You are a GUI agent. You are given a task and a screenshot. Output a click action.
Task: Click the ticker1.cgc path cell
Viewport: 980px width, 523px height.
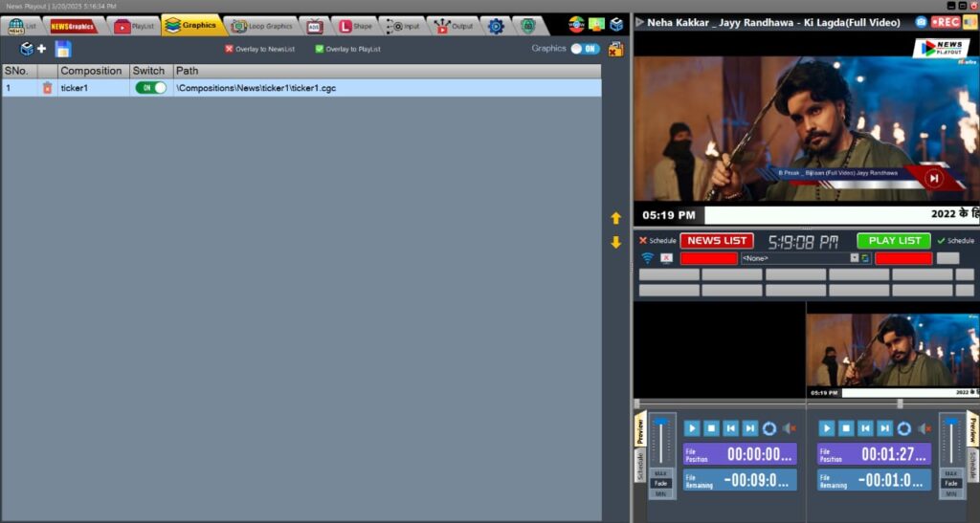387,88
